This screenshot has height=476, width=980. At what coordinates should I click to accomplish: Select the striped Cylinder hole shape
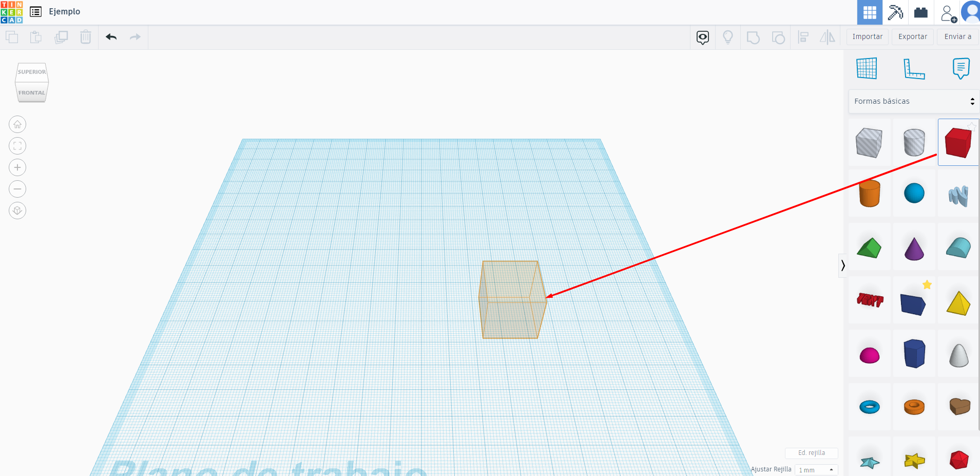coord(914,142)
